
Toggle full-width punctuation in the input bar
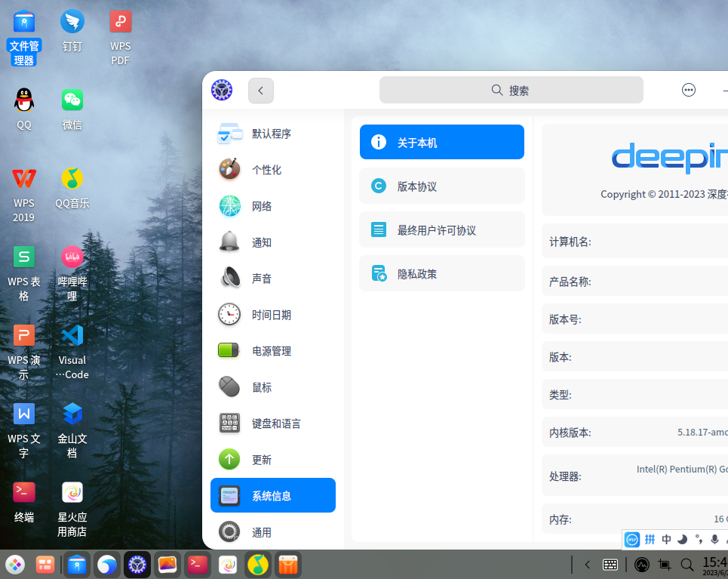[x=699, y=539]
